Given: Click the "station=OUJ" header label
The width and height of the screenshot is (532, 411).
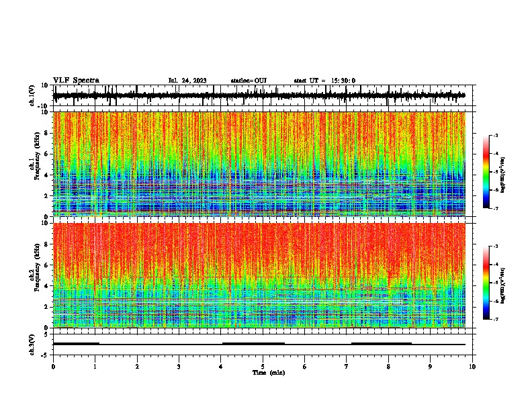Looking at the screenshot, I should pyautogui.click(x=249, y=81).
